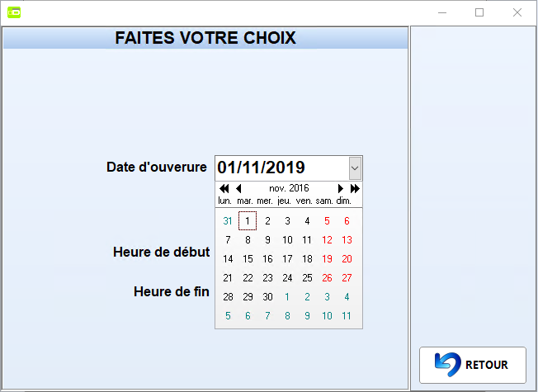The height and width of the screenshot is (392, 538).
Task: Select teal day 8 in last row
Action: click(x=287, y=316)
